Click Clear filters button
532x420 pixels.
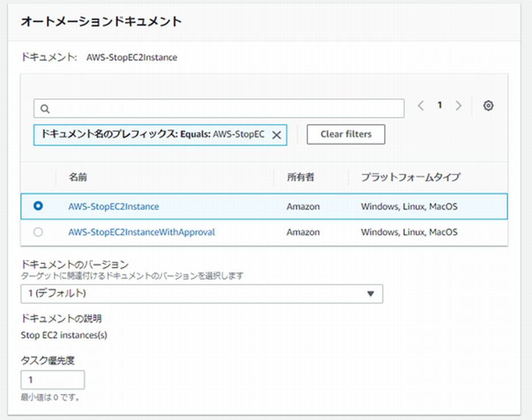point(346,134)
